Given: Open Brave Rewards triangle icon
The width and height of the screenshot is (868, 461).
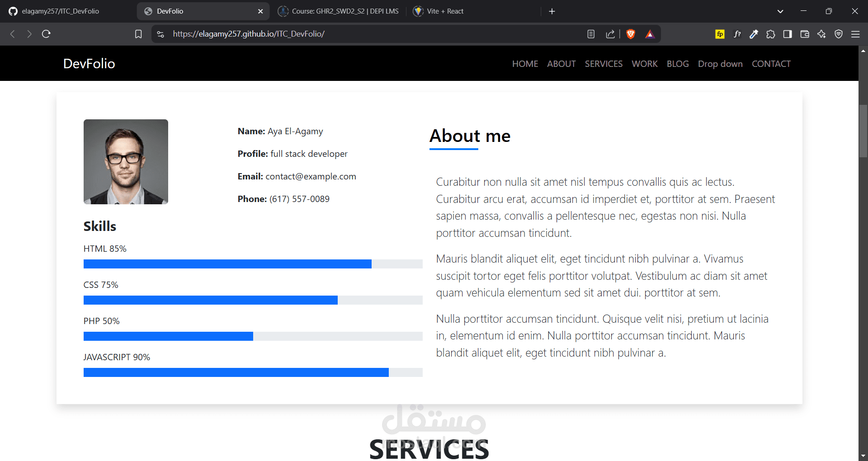Looking at the screenshot, I should (x=650, y=34).
